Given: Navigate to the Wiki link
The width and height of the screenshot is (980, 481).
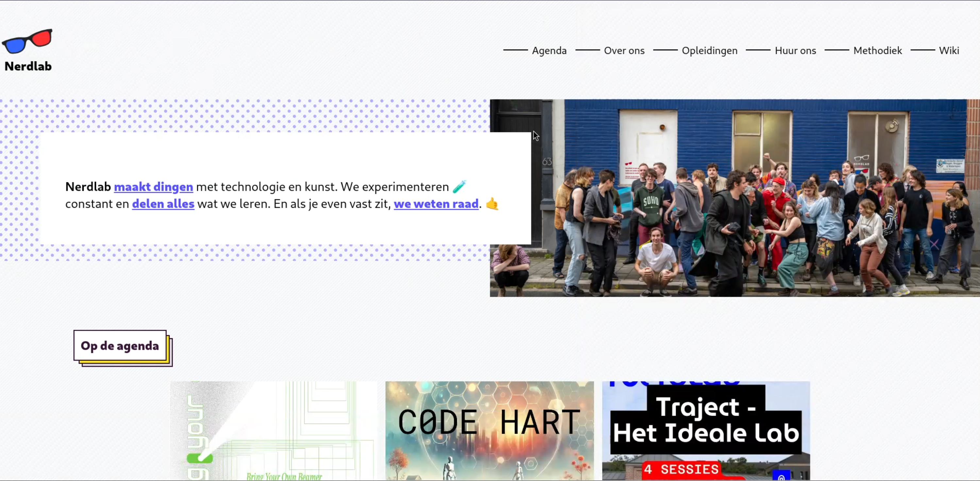Looking at the screenshot, I should point(949,51).
